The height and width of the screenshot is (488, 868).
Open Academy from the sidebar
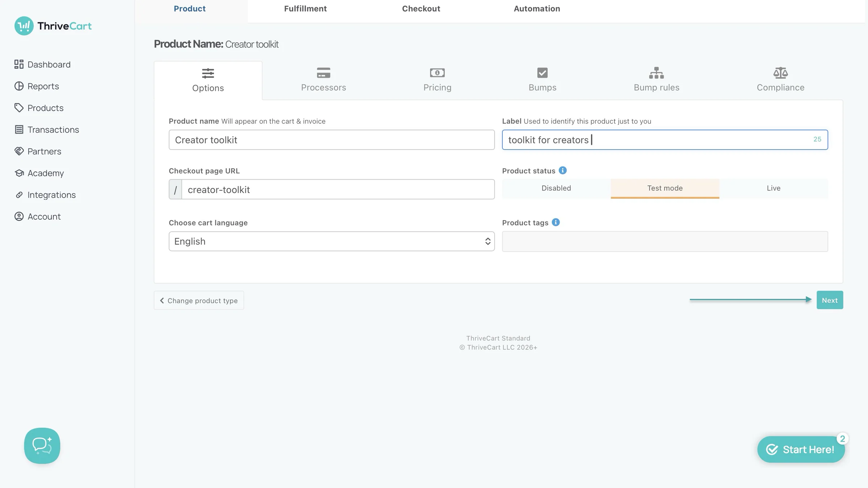point(39,173)
